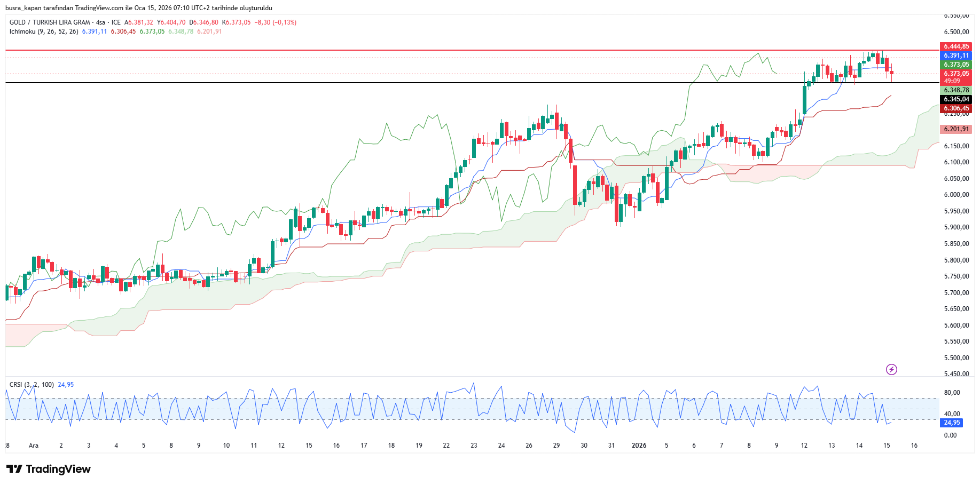This screenshot has height=485, width=980.
Task: Click the CRSI (3, 2, 100) indicator legend
Action: coord(32,385)
